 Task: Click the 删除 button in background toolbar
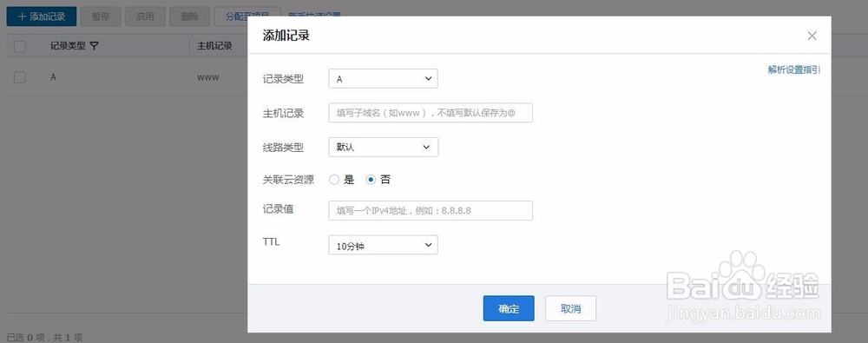pyautogui.click(x=189, y=16)
